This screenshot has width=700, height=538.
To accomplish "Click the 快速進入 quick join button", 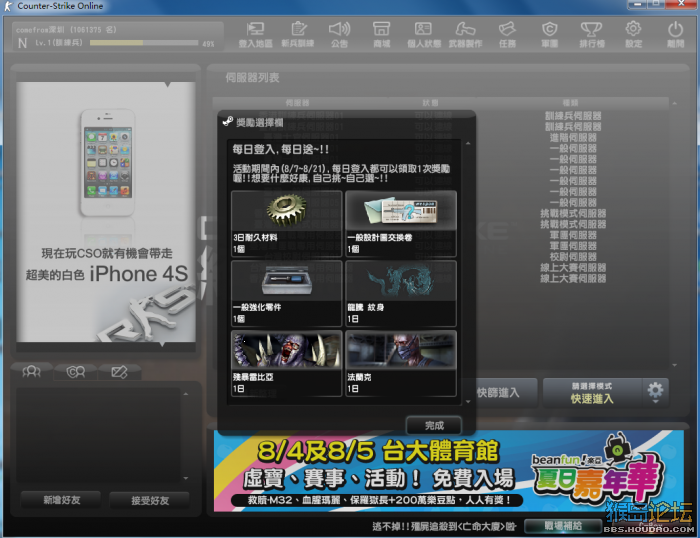I will (592, 393).
